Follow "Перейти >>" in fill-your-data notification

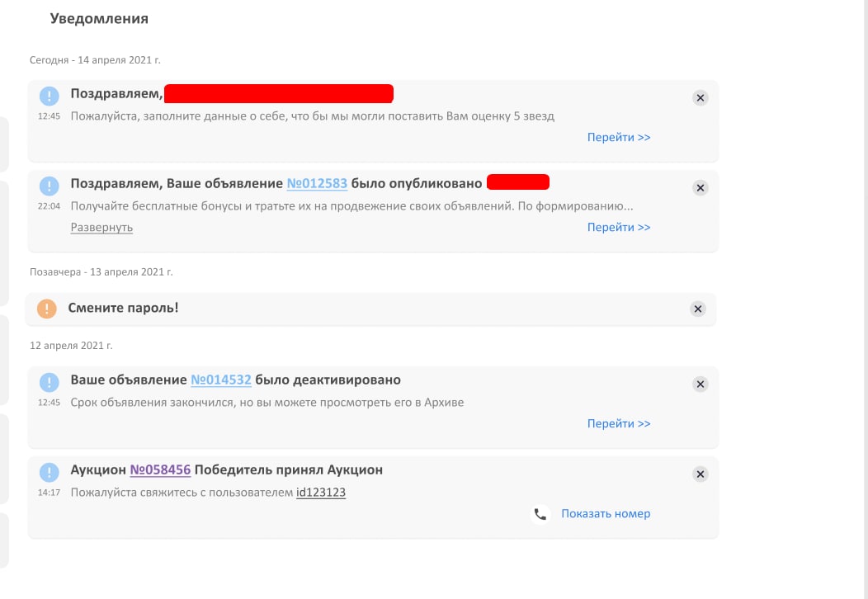619,137
